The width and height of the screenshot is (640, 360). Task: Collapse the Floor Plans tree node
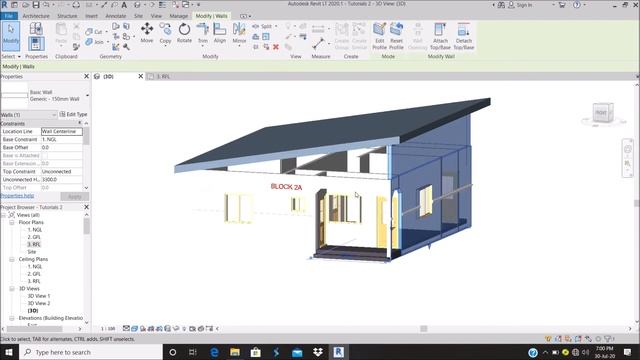tap(12, 222)
